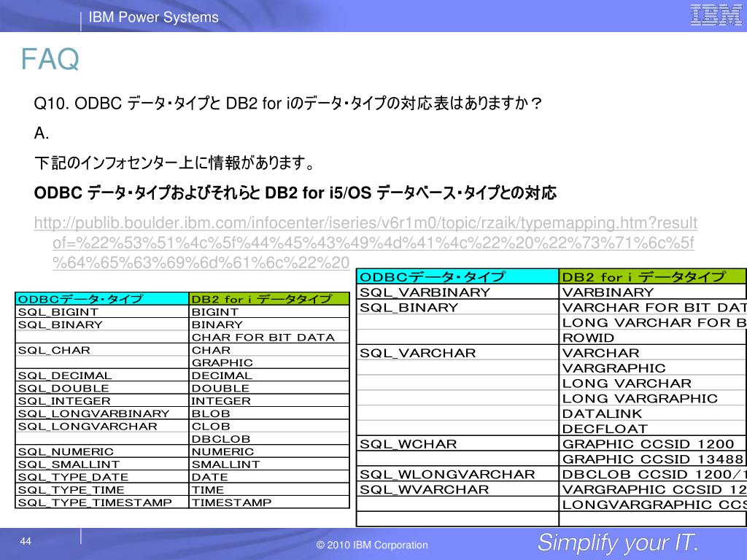The width and height of the screenshot is (747, 560).
Task: Click the "SQL_WLONGVARCHAR" cell
Action: tap(457, 474)
